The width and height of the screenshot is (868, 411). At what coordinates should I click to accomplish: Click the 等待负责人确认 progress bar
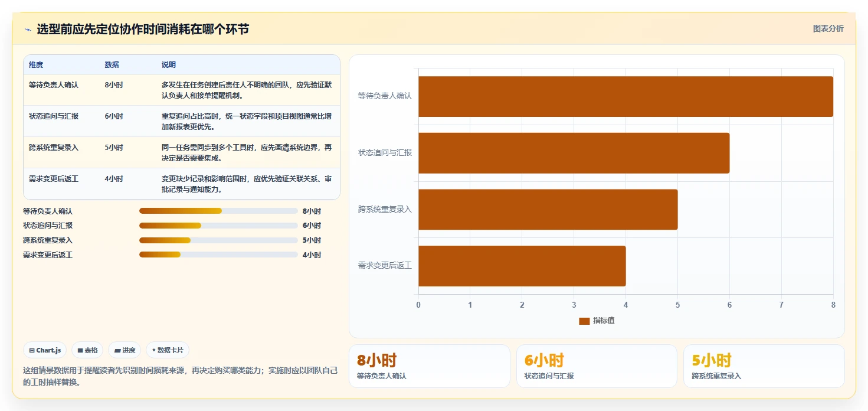point(218,211)
